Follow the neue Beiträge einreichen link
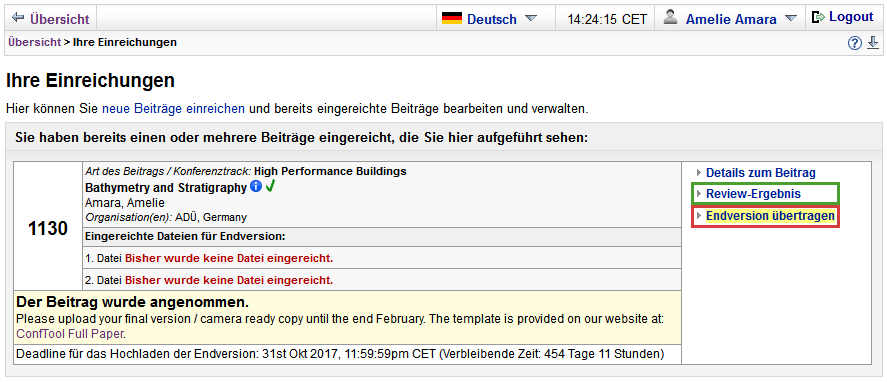 pyautogui.click(x=173, y=108)
